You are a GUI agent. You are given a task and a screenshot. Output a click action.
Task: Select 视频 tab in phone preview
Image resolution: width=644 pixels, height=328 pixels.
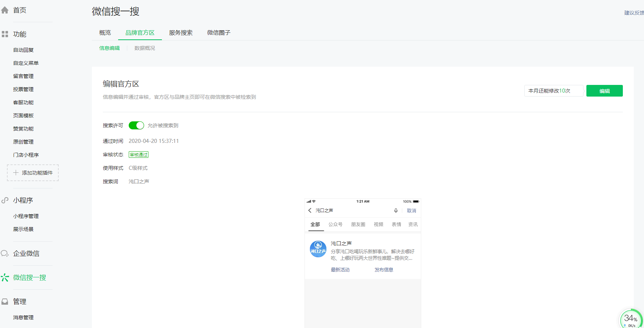pyautogui.click(x=379, y=224)
